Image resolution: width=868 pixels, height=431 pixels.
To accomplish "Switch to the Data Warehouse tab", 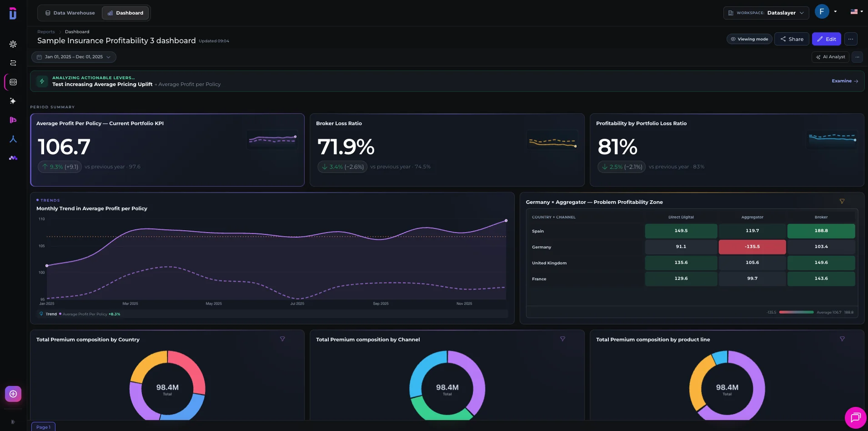I will coord(70,13).
